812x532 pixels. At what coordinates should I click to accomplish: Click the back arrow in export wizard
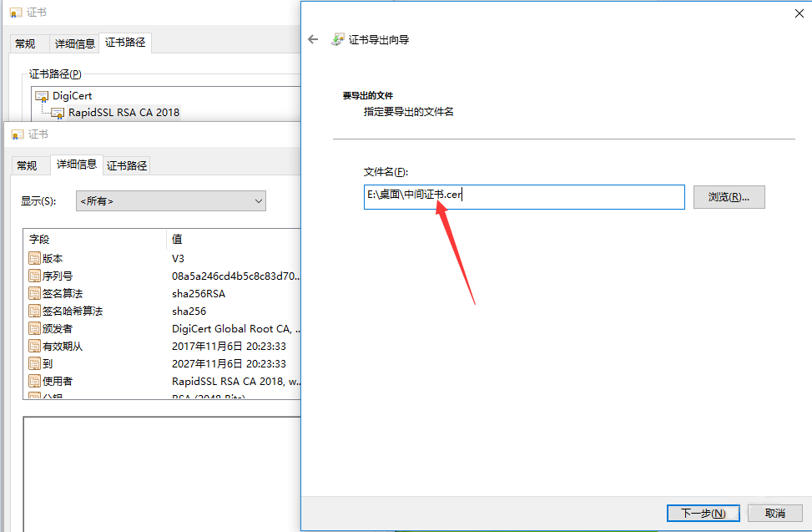pos(313,39)
